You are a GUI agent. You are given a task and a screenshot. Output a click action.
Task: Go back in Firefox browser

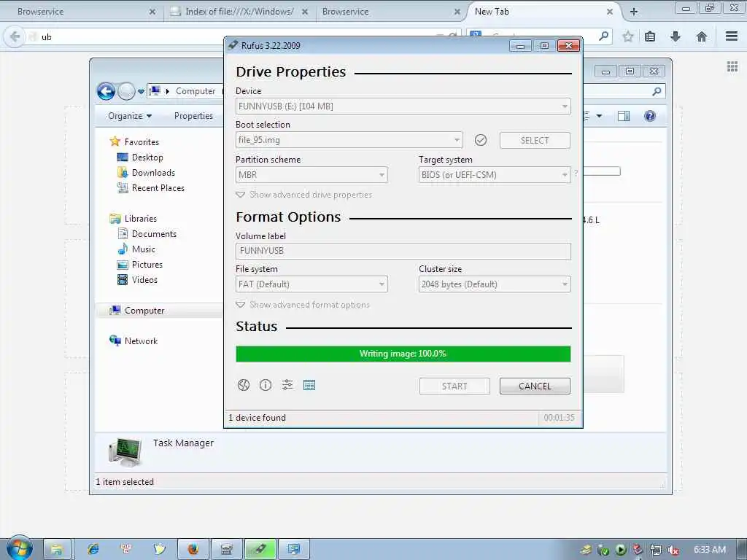pyautogui.click(x=15, y=36)
